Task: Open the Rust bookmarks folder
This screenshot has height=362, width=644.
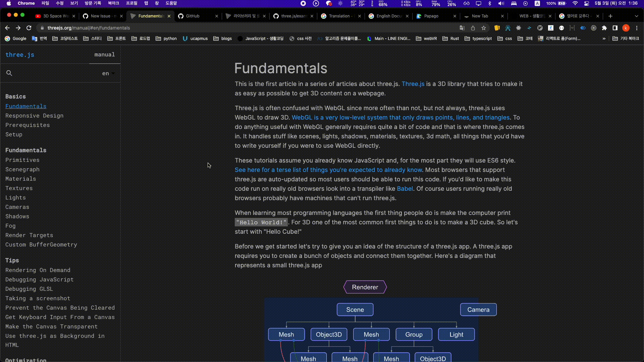Action: tap(451, 39)
